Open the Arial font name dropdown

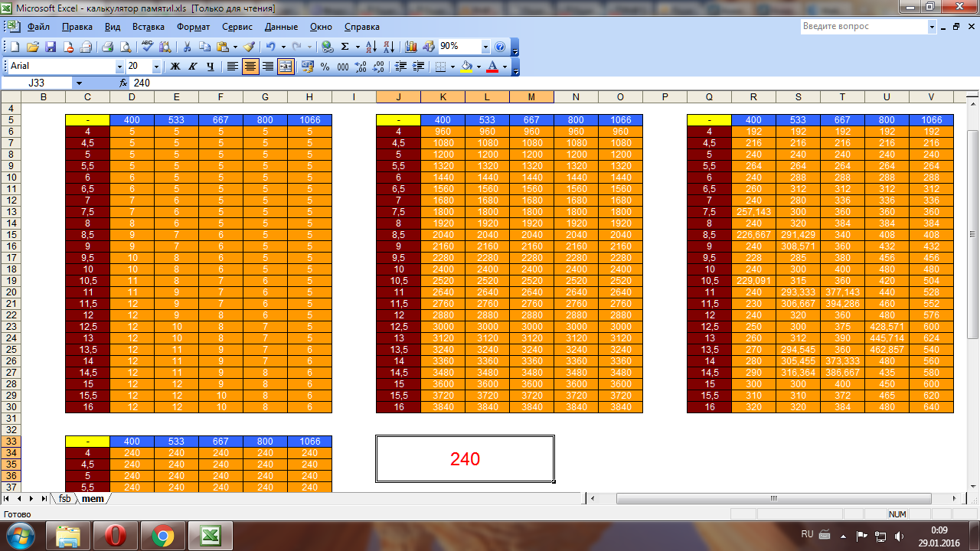pyautogui.click(x=119, y=67)
